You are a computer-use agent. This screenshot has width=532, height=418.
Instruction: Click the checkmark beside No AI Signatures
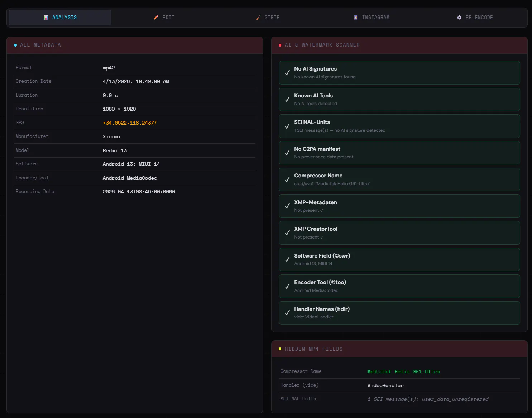click(287, 73)
